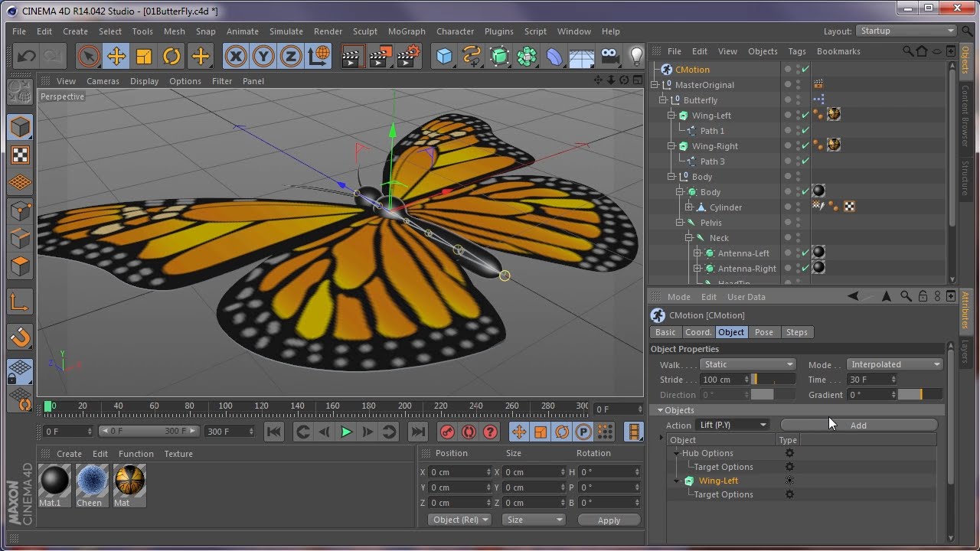This screenshot has height=551, width=980.
Task: Toggle world coordinate system icon
Action: tap(318, 56)
